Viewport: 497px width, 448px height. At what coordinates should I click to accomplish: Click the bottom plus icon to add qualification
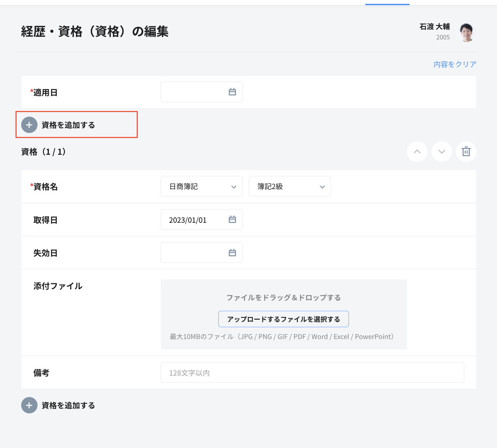(29, 405)
